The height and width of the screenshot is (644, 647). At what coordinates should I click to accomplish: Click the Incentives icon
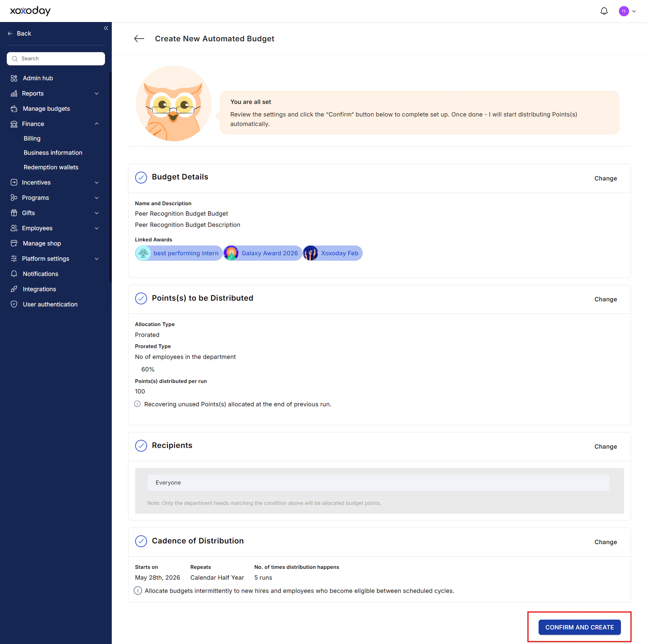(x=14, y=183)
